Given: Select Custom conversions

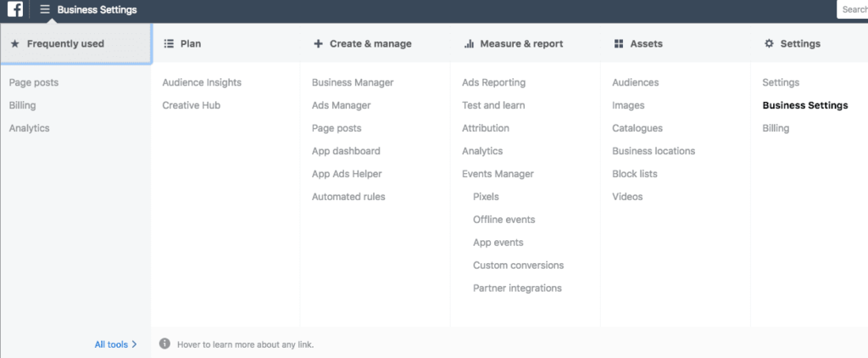Looking at the screenshot, I should click(x=518, y=266).
